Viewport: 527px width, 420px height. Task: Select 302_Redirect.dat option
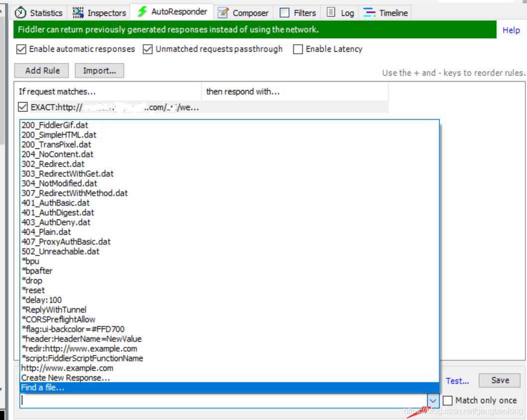point(229,164)
